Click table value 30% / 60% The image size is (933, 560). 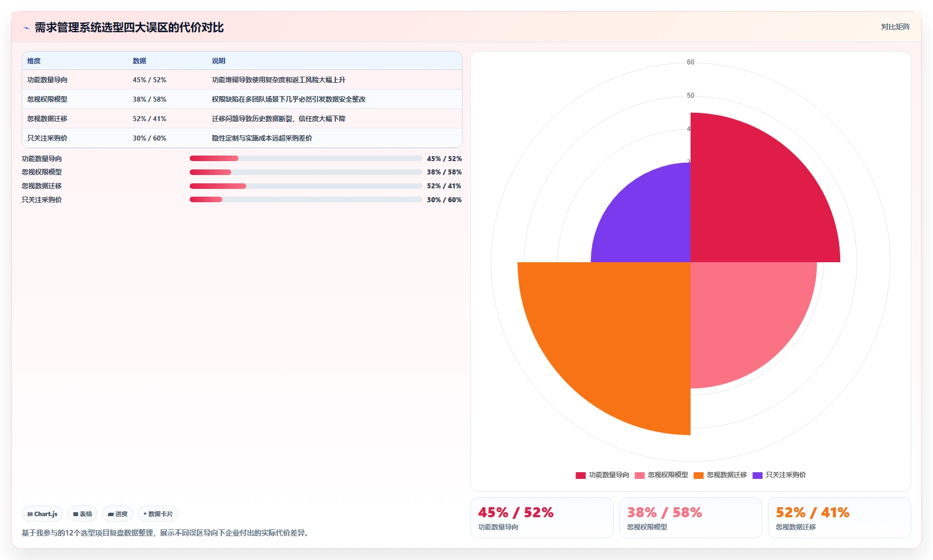coord(150,138)
